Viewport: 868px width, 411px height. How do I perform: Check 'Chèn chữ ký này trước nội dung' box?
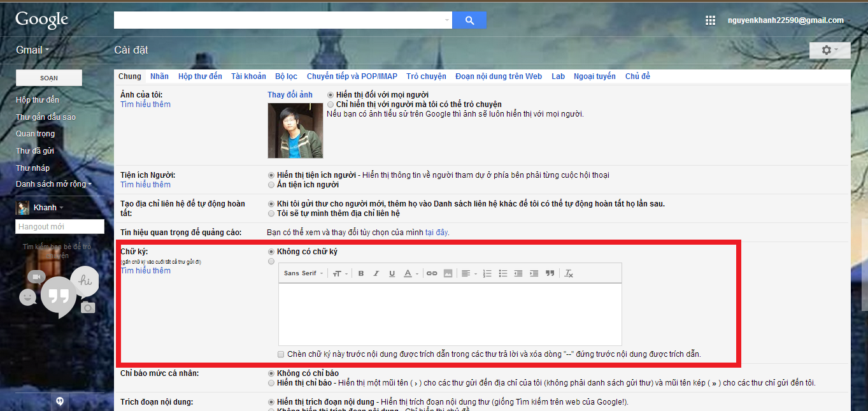click(x=281, y=354)
